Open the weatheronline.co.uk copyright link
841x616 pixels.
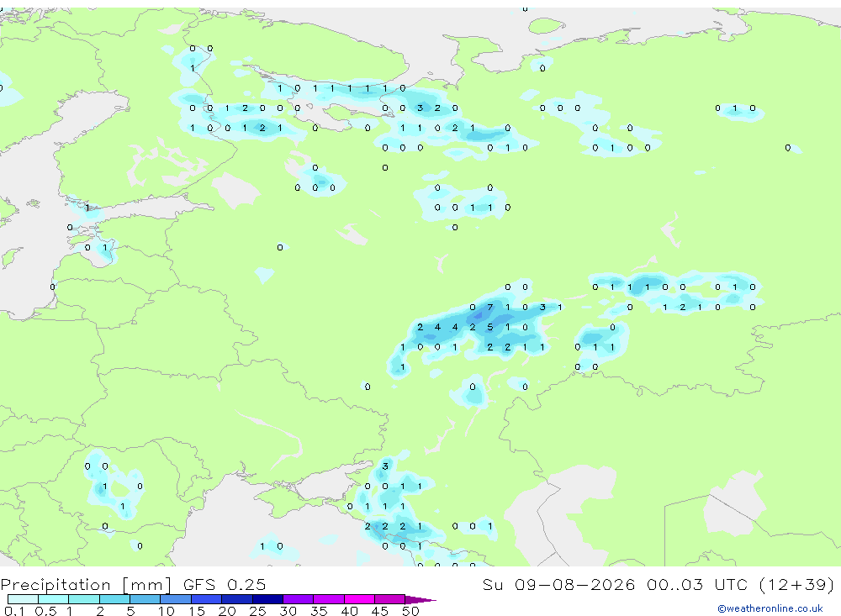[x=770, y=608]
